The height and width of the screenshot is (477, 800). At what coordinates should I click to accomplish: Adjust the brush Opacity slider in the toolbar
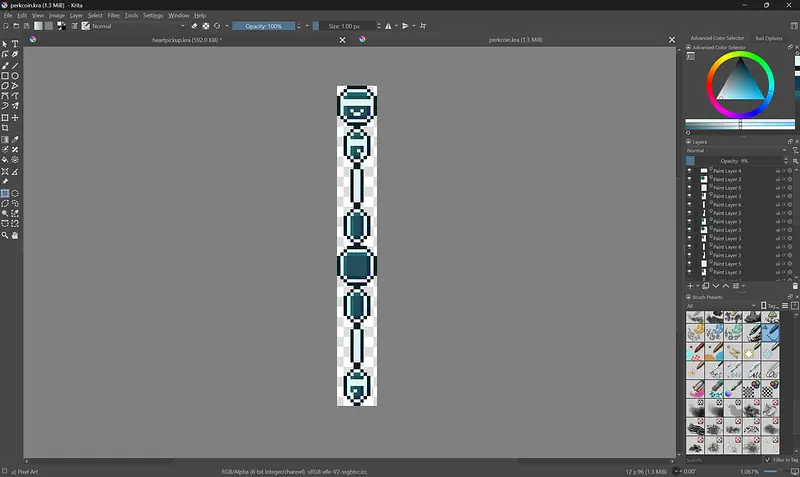pos(262,26)
